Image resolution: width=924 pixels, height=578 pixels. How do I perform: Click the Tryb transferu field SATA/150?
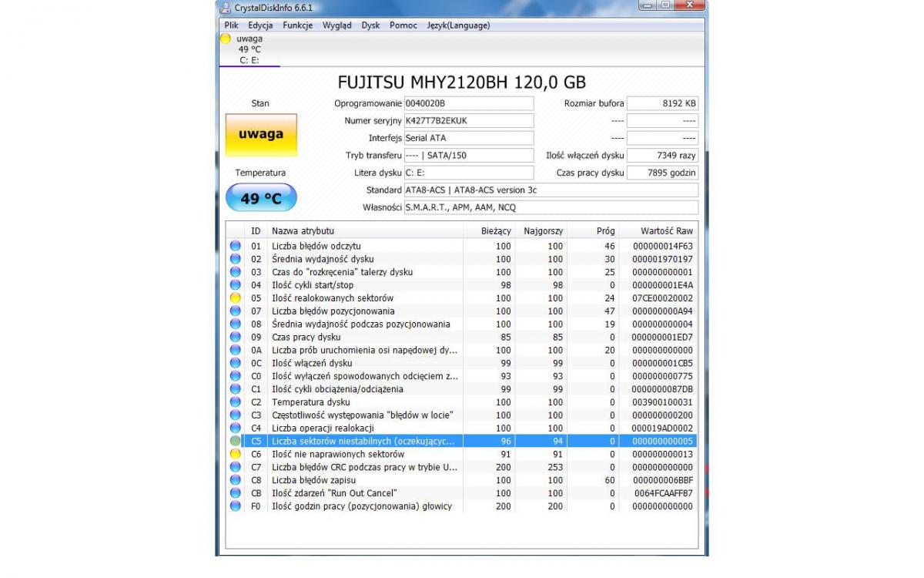[468, 156]
